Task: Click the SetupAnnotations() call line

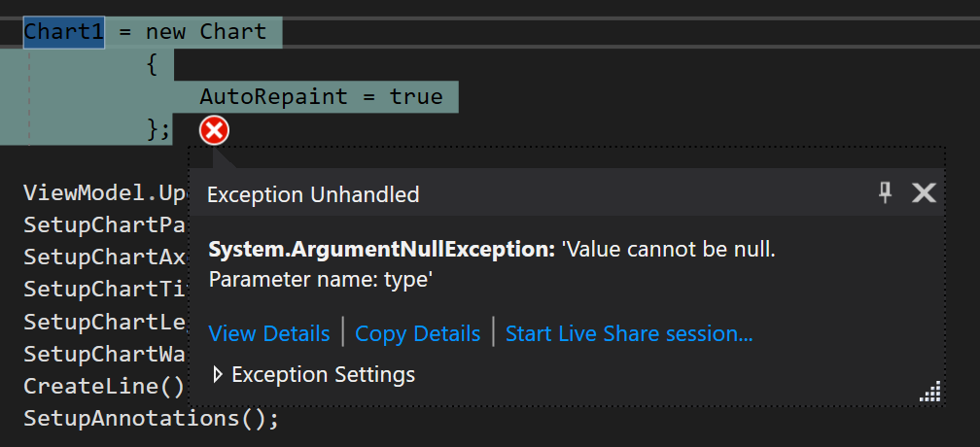Action: [152, 418]
